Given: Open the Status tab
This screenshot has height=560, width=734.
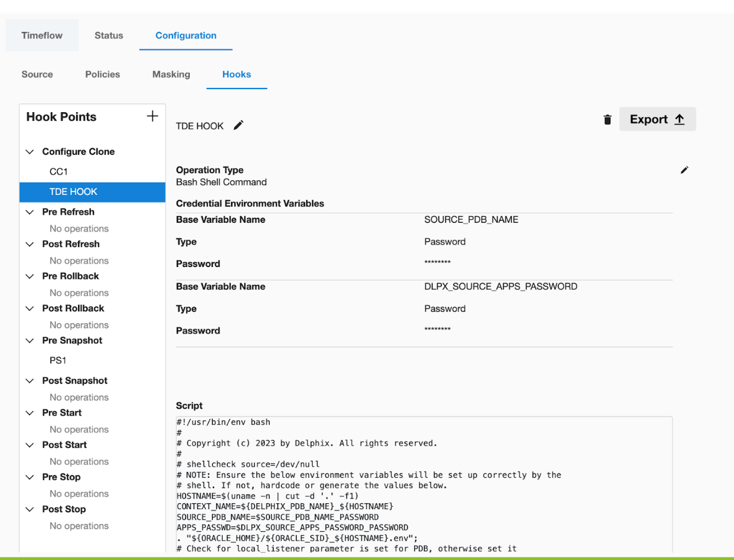Looking at the screenshot, I should click(109, 35).
